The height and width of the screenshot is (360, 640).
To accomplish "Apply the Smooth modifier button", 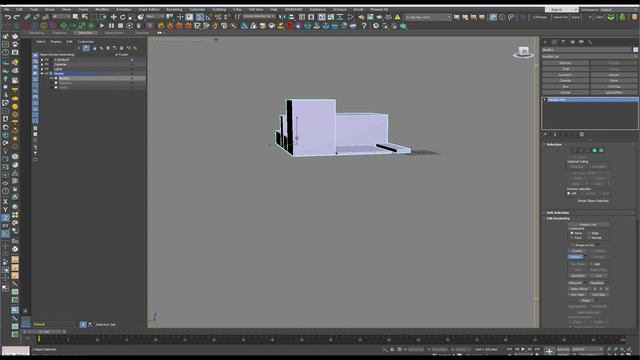I will click(614, 75).
